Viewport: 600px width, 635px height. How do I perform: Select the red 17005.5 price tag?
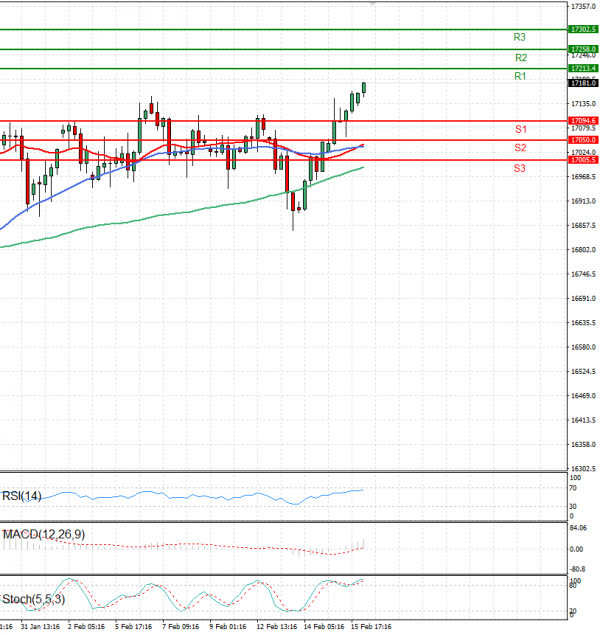tap(582, 160)
